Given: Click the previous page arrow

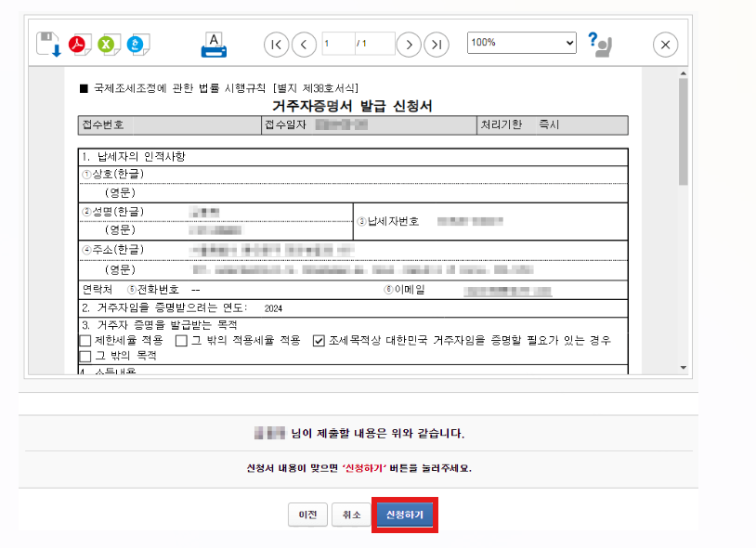Looking at the screenshot, I should (304, 44).
